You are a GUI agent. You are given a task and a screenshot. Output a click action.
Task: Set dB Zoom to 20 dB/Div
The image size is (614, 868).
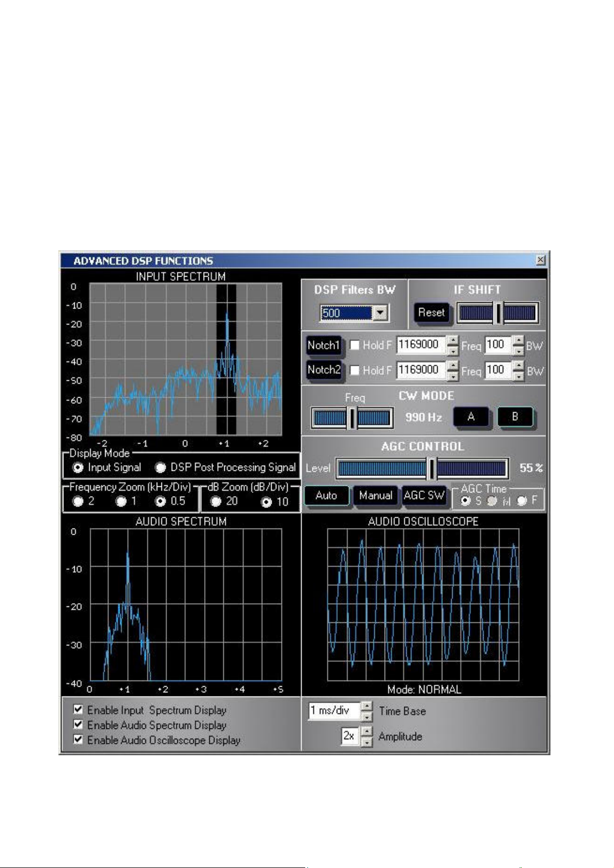point(215,501)
